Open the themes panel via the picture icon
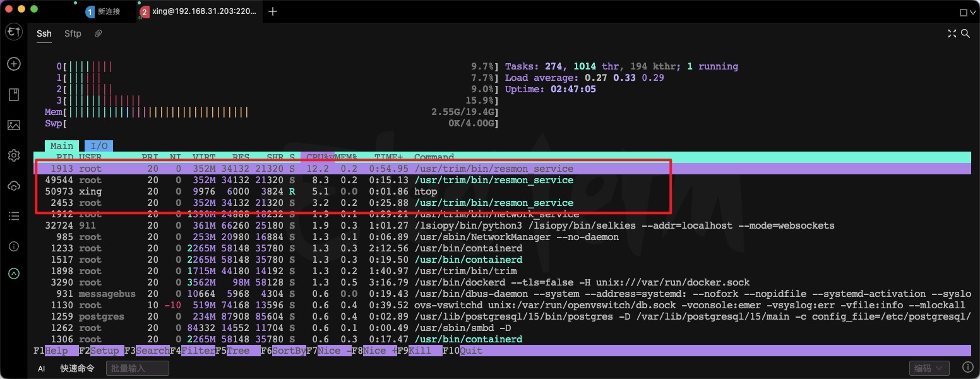Viewport: 980px width, 379px height. [x=14, y=125]
